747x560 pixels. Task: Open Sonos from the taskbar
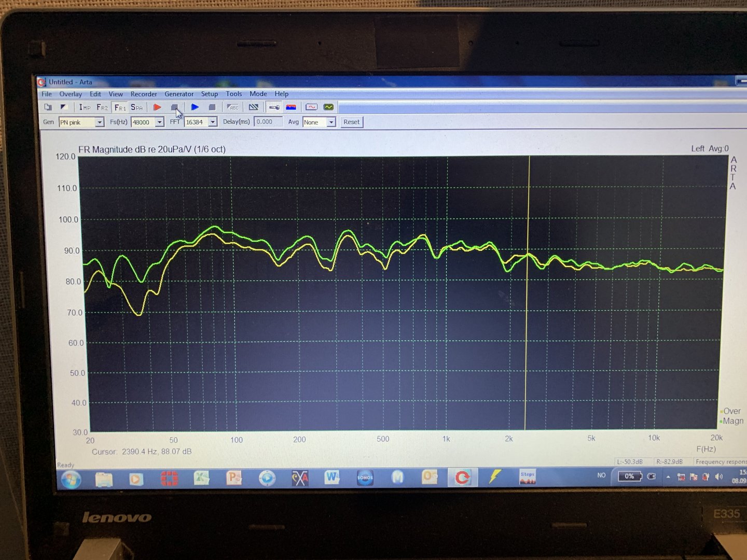365,477
